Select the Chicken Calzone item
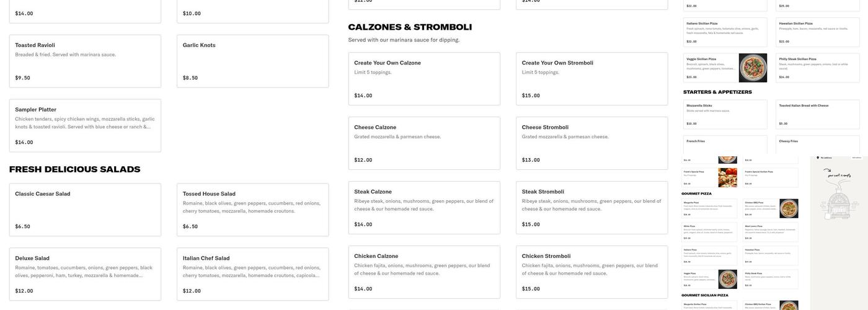 424,272
